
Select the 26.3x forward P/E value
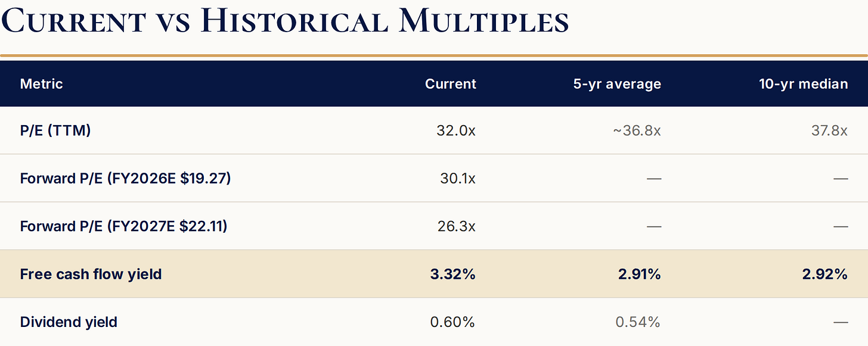click(x=456, y=226)
